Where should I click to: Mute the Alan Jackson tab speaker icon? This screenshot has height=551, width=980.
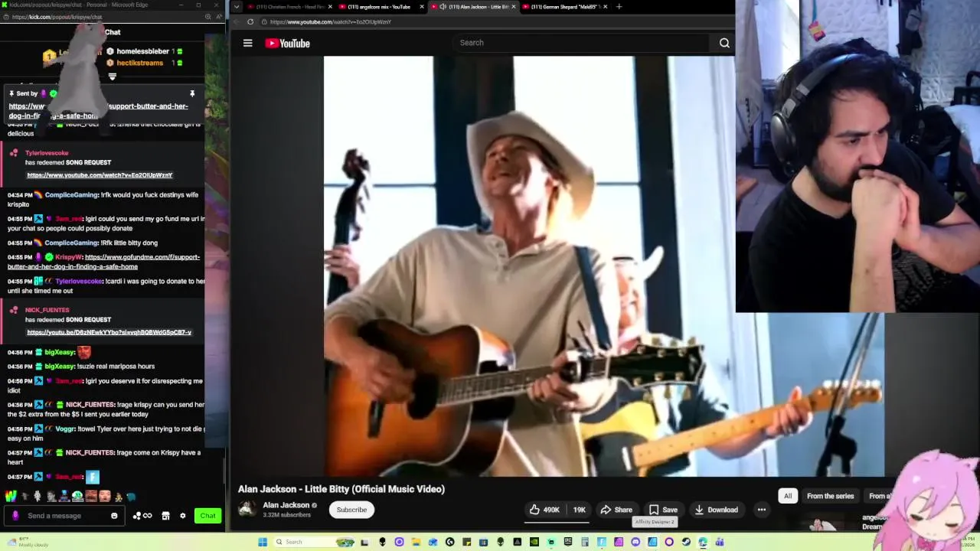pos(443,7)
